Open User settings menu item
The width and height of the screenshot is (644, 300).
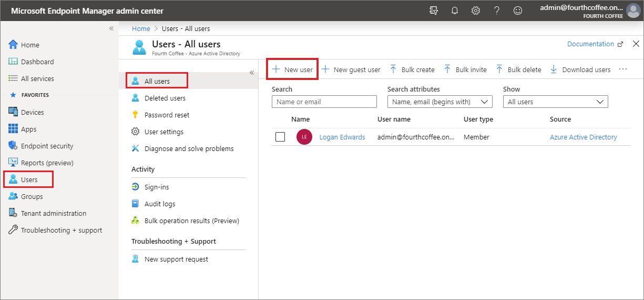(x=164, y=132)
